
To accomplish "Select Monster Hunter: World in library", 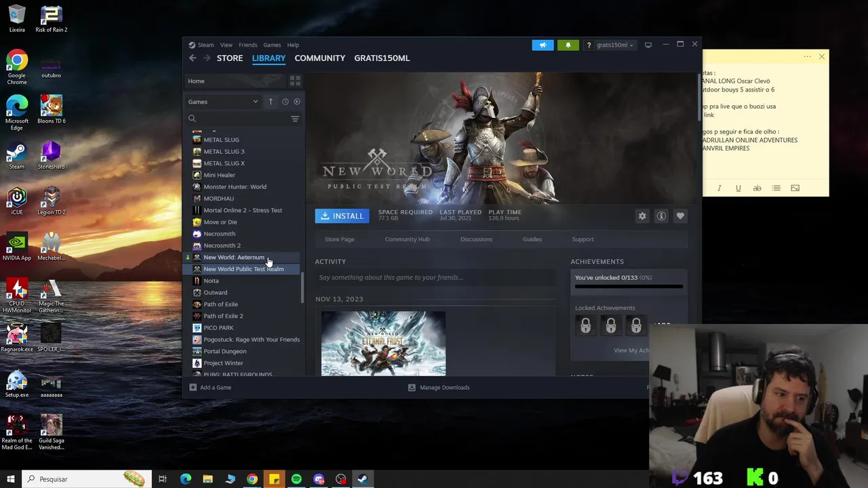I will point(235,187).
